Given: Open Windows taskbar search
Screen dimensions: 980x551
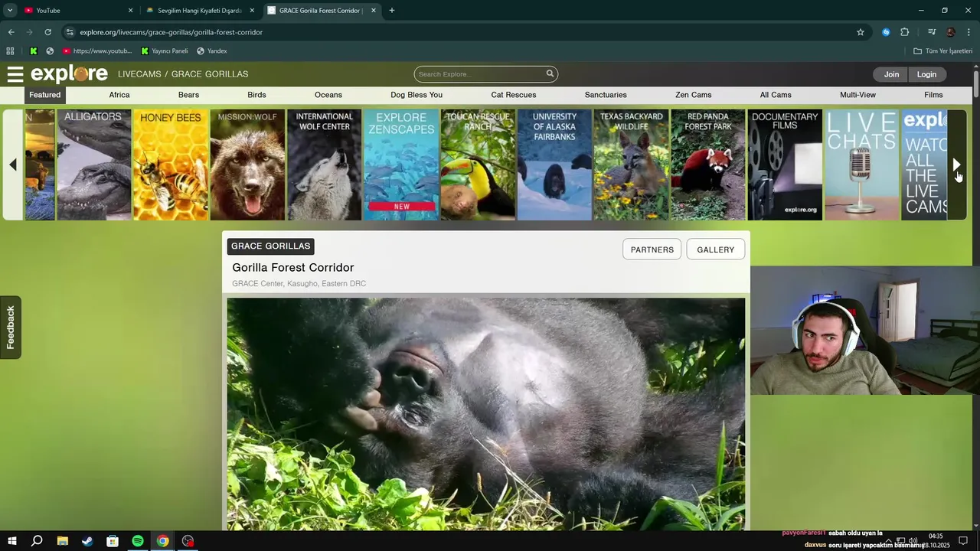Looking at the screenshot, I should click(x=37, y=541).
